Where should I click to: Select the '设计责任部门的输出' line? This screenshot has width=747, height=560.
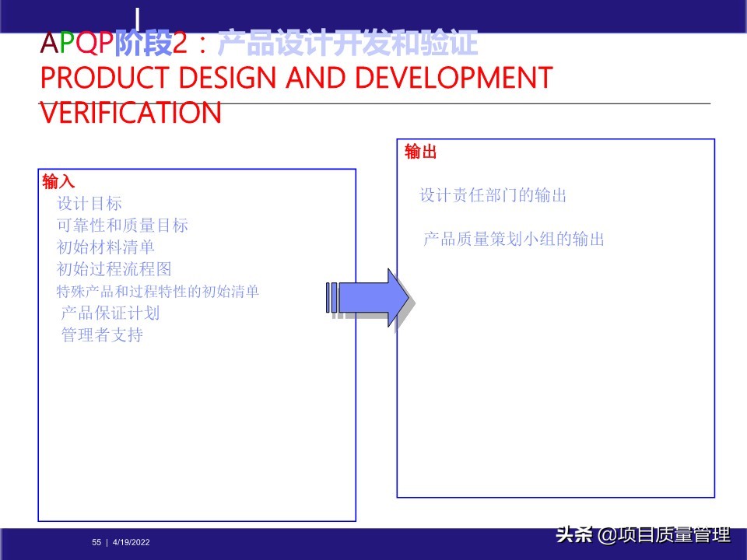[x=493, y=195]
